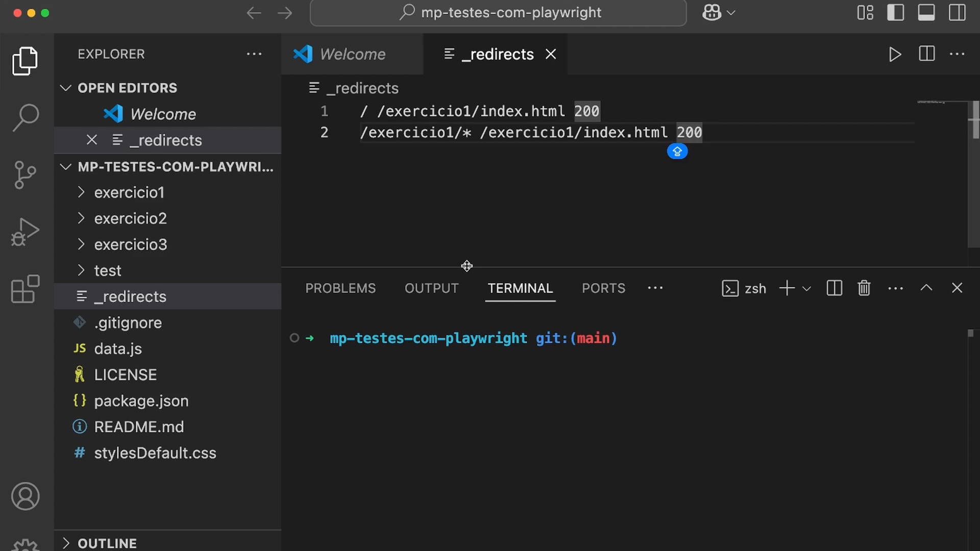Open the Search view in activity bar
Viewport: 980px width, 551px height.
(x=26, y=118)
